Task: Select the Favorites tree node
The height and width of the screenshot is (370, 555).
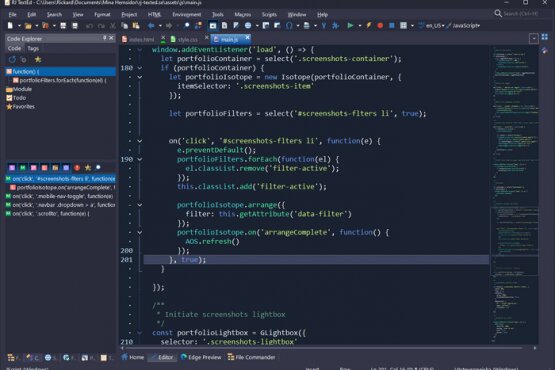Action: click(x=21, y=107)
